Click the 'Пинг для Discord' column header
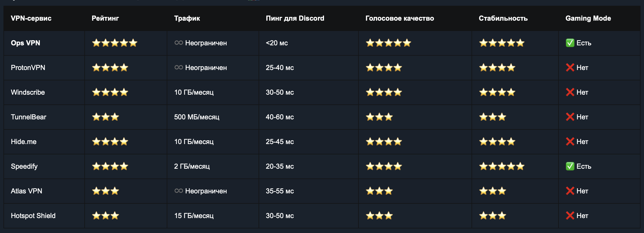This screenshot has width=644, height=233. pos(295,18)
